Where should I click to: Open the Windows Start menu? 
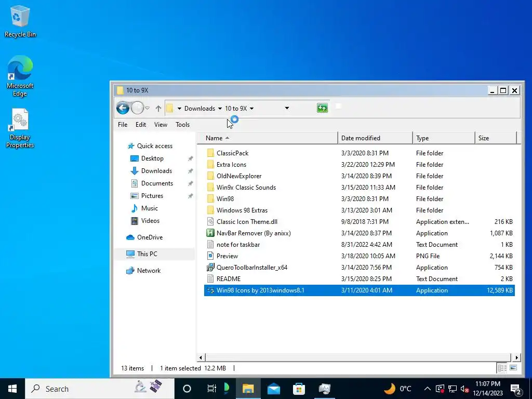point(12,389)
